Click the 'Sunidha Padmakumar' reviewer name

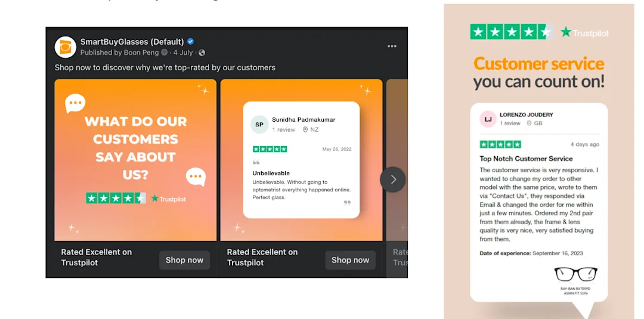[304, 119]
